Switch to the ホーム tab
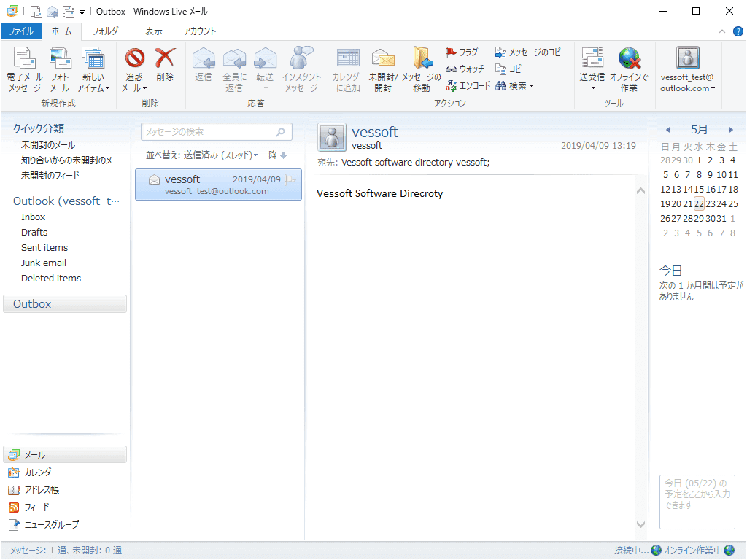 pos(61,31)
